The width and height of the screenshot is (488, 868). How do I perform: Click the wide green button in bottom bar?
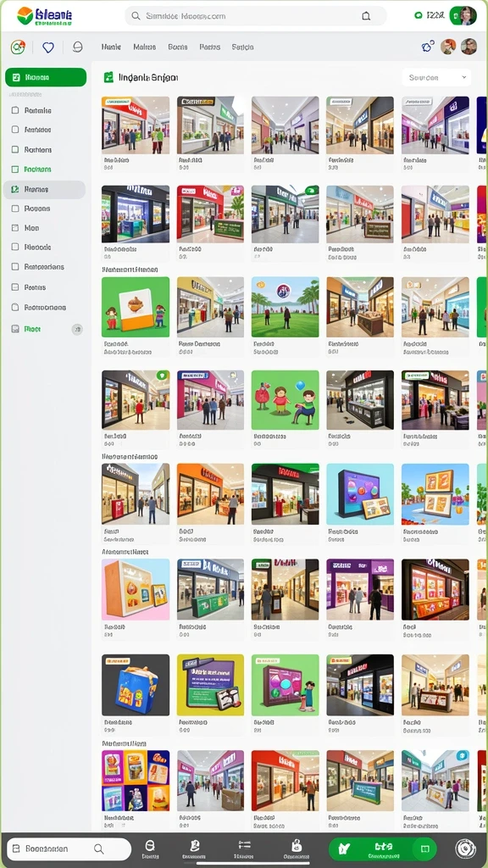point(382,848)
